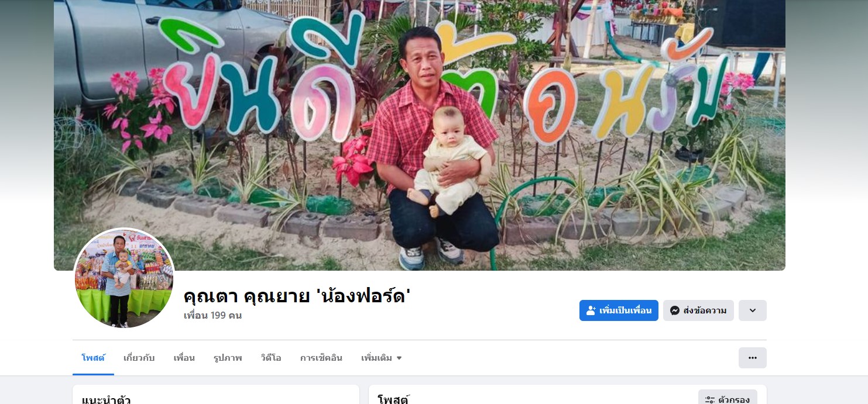The image size is (868, 404).
Task: Click the profile name คุณตา คุณยาย 'น้องฟอร์ด'
Action: coord(297,296)
